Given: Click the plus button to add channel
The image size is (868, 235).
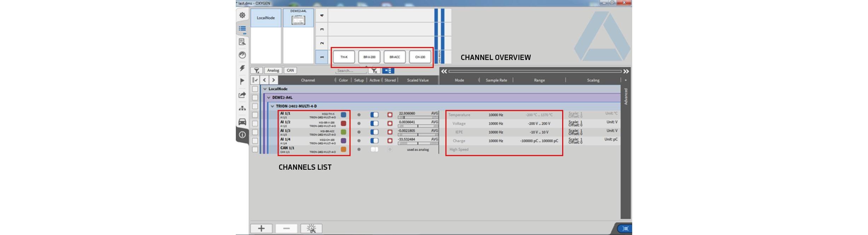Looking at the screenshot, I should point(261,228).
